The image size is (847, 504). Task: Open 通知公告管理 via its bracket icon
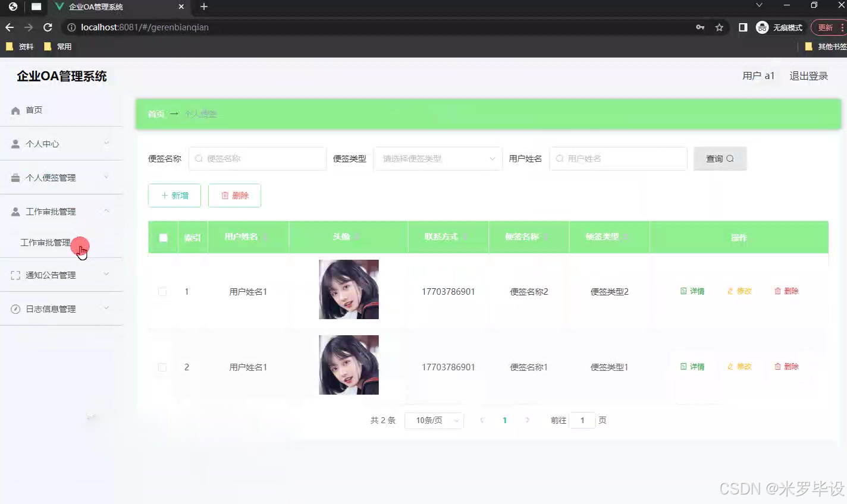point(14,275)
